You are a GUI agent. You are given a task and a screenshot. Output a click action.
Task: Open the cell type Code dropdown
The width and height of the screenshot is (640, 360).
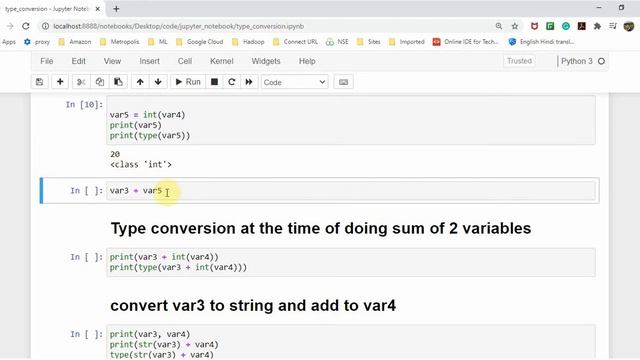pos(294,82)
